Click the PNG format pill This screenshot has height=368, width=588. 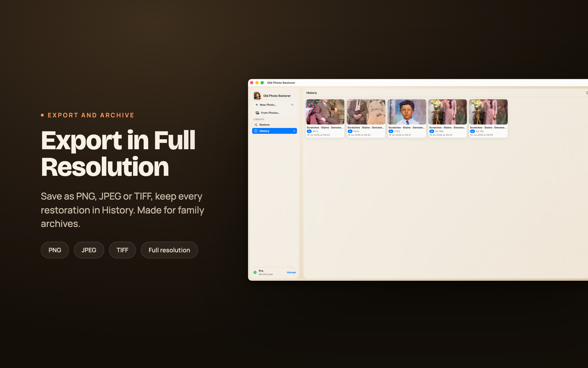pos(55,250)
